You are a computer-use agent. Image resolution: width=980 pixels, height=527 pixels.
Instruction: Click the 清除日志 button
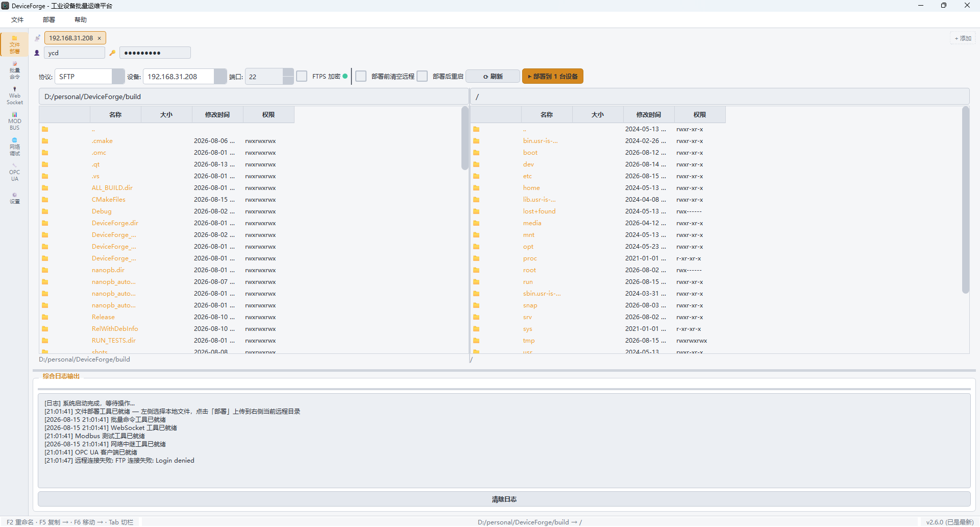click(x=504, y=499)
